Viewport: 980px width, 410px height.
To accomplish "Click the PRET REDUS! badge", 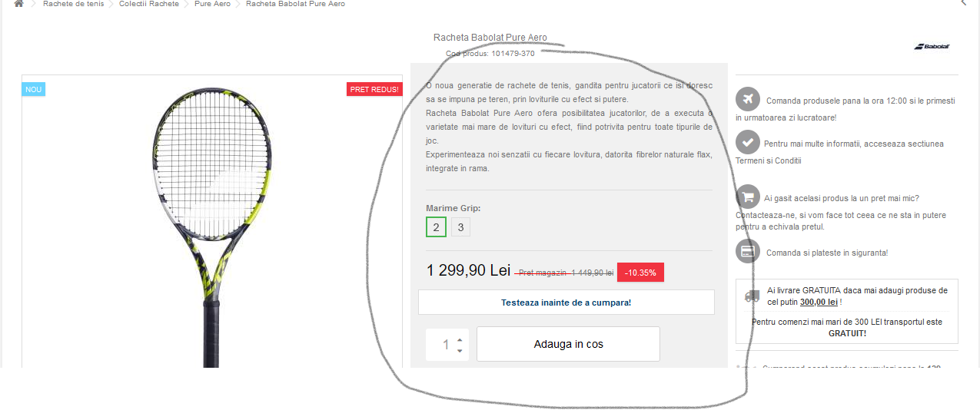I will point(374,89).
